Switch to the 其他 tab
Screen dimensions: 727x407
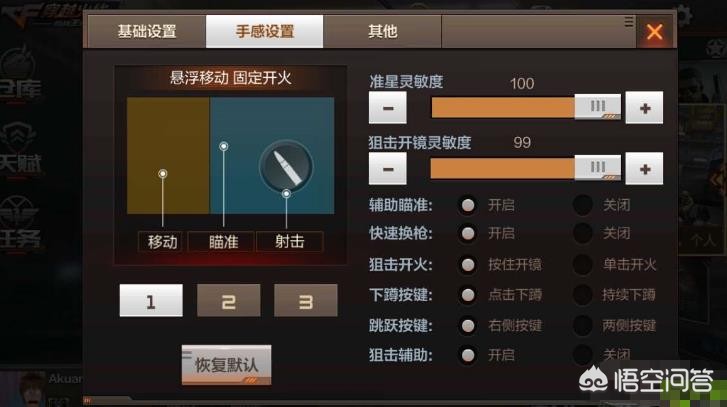click(383, 32)
